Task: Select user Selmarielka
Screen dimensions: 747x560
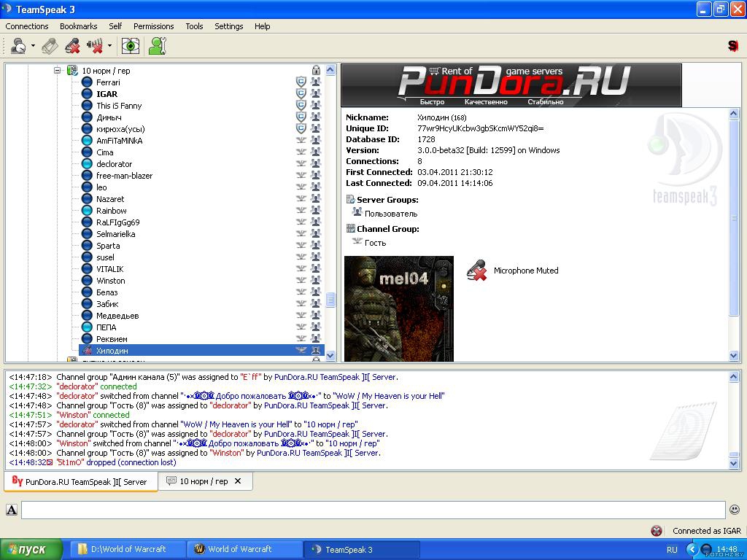Action: pos(116,234)
